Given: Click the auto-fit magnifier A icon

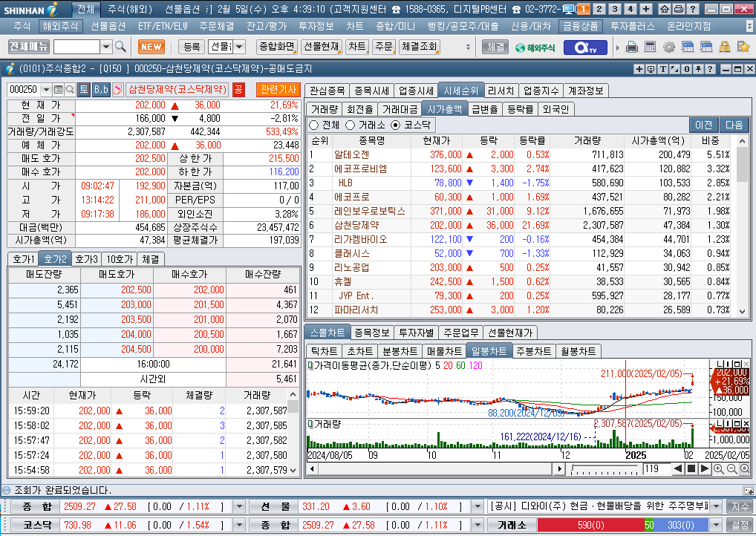Looking at the screenshot, I should click(x=744, y=468).
